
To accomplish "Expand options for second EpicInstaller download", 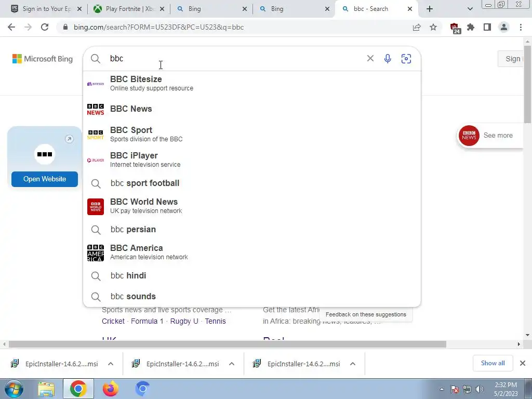I will pos(232,364).
